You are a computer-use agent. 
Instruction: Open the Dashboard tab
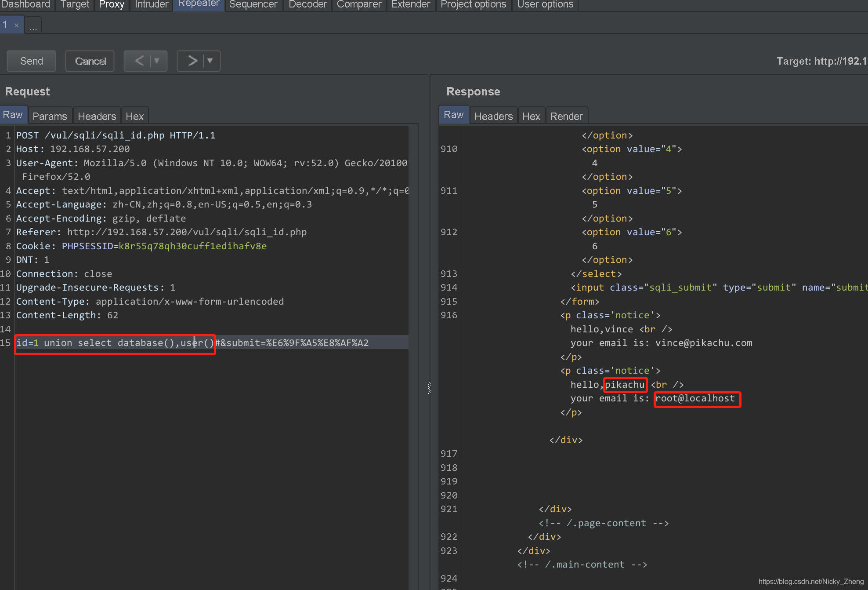[25, 4]
